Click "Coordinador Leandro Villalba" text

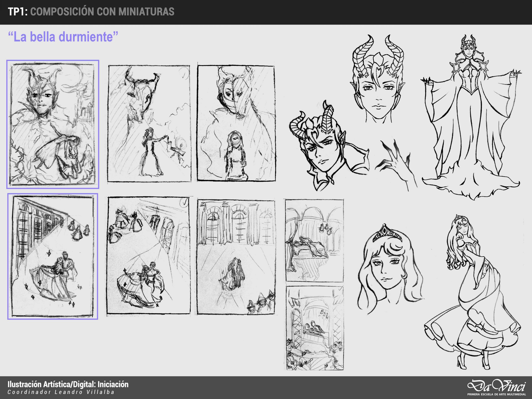(x=61, y=392)
